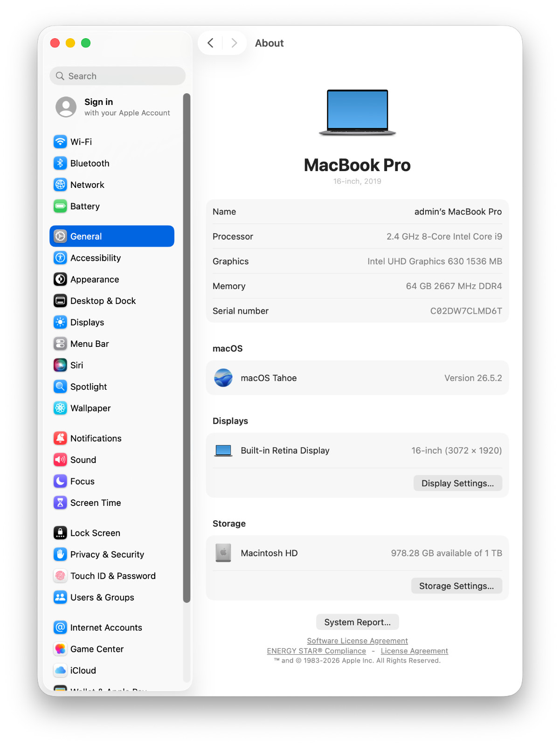Click the ENERGY STAR Compliance link

316,651
